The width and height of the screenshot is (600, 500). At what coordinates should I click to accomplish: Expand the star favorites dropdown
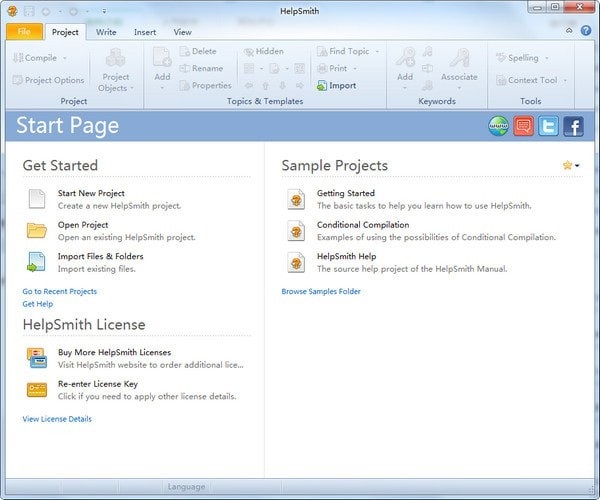(x=571, y=166)
